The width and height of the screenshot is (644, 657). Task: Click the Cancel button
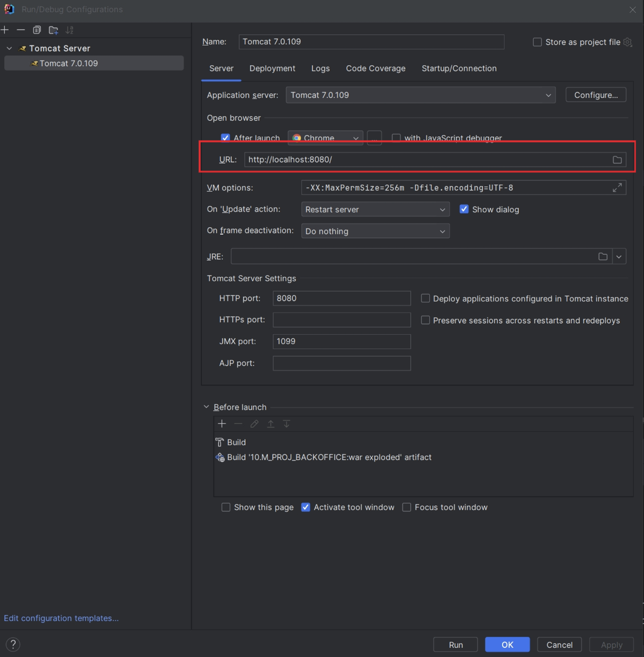pyautogui.click(x=560, y=644)
